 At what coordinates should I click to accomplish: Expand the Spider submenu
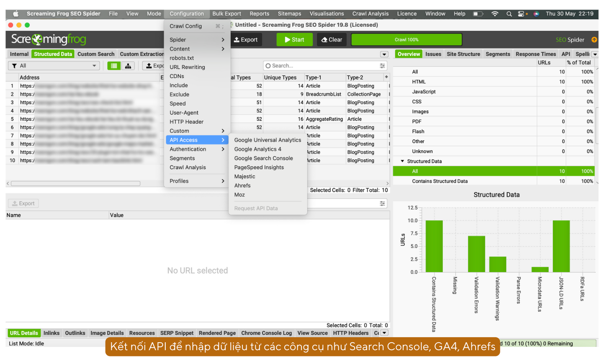point(197,40)
